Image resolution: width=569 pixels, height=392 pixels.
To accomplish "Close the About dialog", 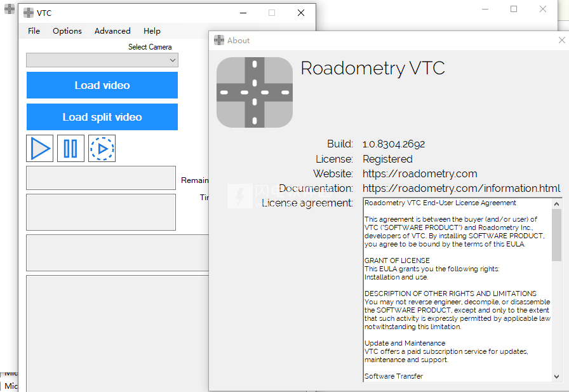I will pos(561,40).
